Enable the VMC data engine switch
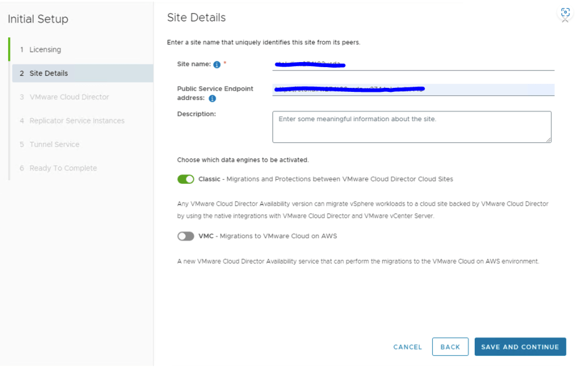Image resolution: width=588 pixels, height=372 pixels. (x=186, y=236)
